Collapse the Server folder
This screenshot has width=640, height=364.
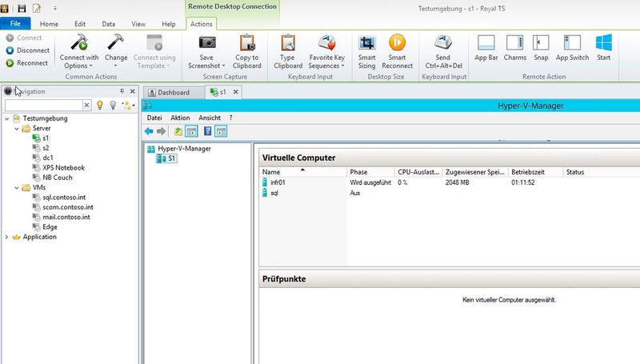click(17, 129)
